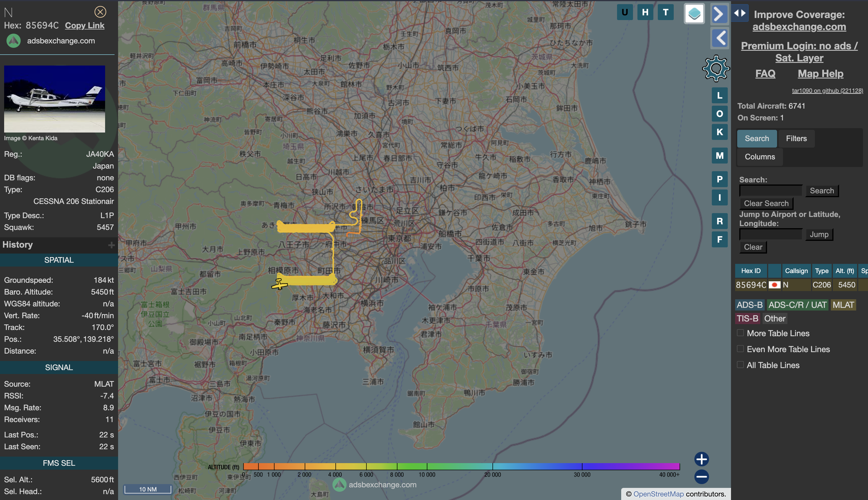This screenshot has height=500, width=868.
Task: Click the Jump button
Action: point(819,235)
